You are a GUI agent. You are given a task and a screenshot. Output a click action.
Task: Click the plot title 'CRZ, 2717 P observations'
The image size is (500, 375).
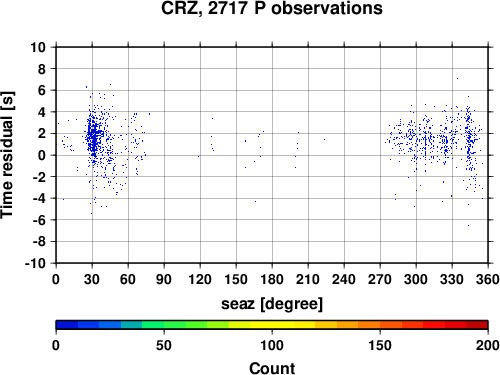point(272,8)
